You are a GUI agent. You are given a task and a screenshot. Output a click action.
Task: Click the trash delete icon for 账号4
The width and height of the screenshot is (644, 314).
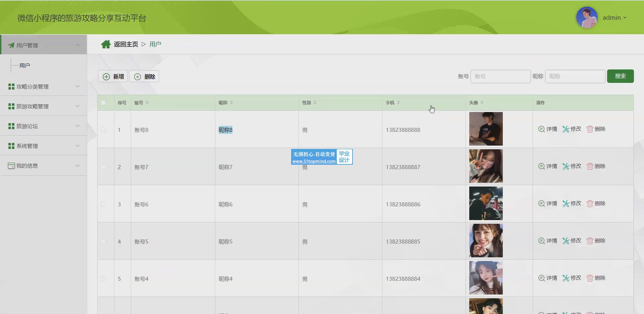pyautogui.click(x=590, y=278)
